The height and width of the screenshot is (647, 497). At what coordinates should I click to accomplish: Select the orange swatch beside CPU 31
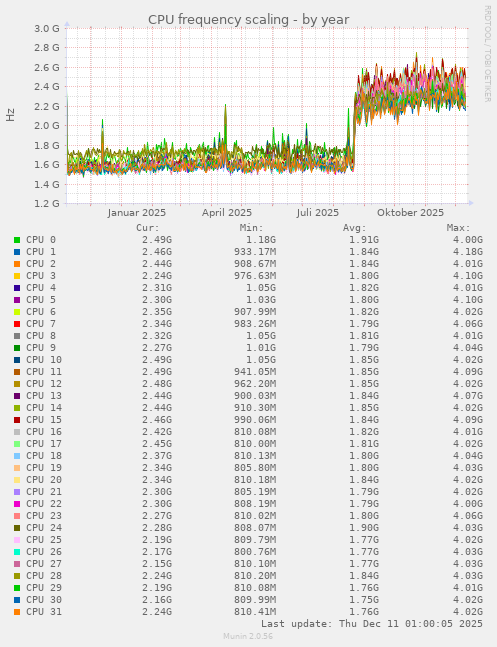17,612
